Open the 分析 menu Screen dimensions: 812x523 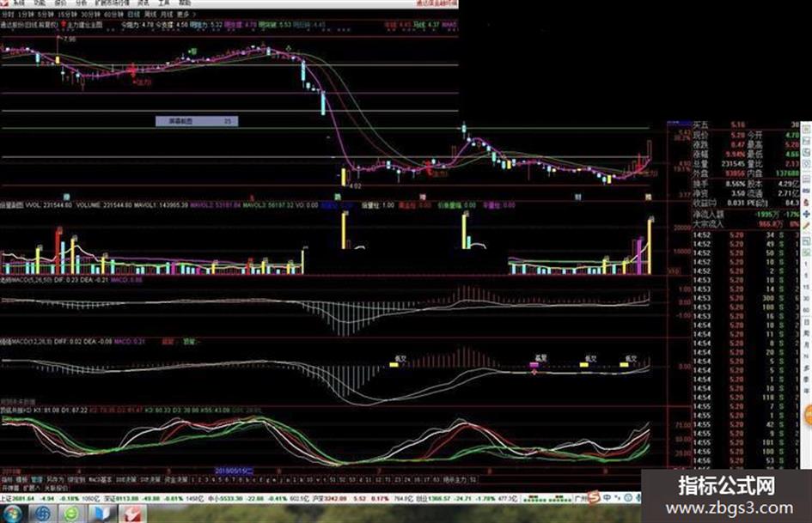coord(82,3)
